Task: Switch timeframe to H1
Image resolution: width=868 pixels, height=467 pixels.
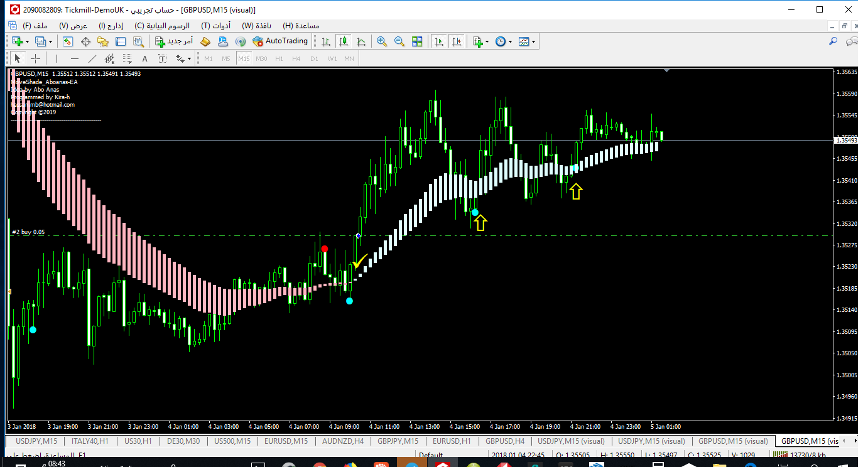Action: pyautogui.click(x=279, y=58)
